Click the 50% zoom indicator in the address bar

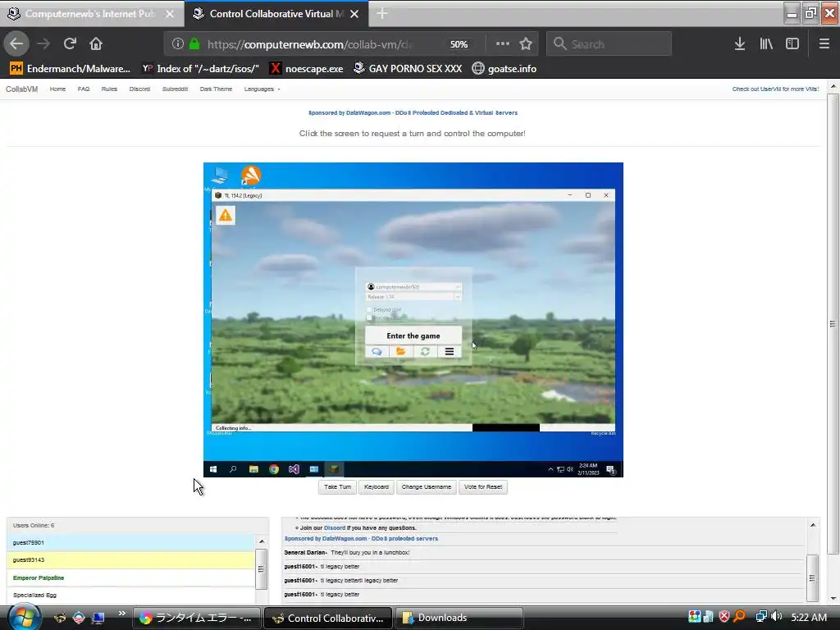coord(459,44)
